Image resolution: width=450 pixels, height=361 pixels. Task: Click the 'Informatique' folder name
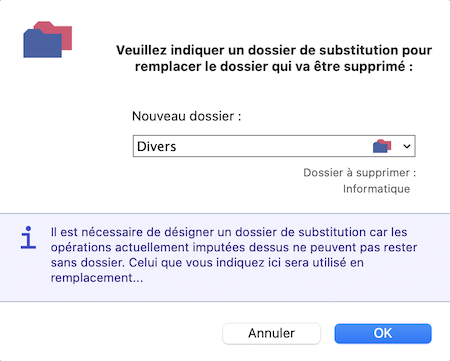pyautogui.click(x=376, y=189)
